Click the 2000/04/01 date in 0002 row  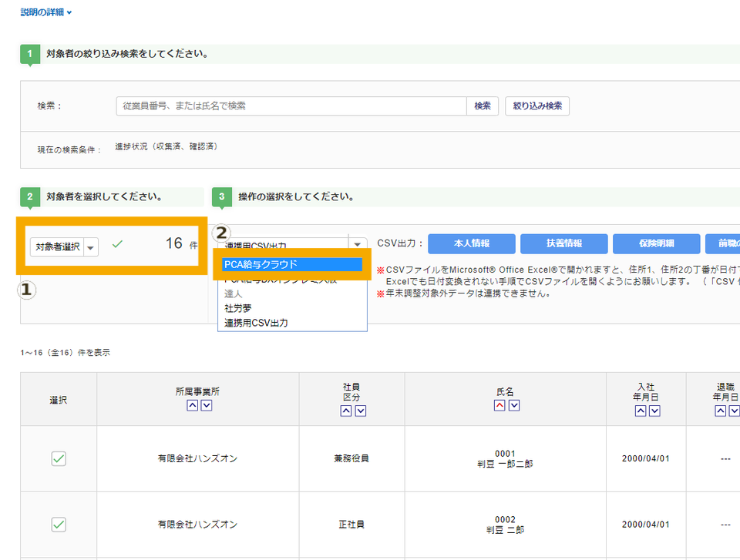[x=646, y=525]
